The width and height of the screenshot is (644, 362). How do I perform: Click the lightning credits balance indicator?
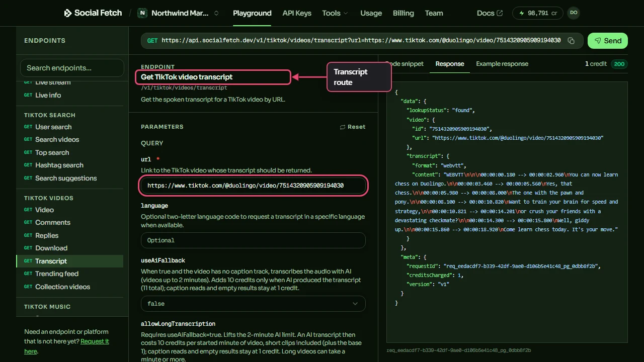pyautogui.click(x=538, y=13)
